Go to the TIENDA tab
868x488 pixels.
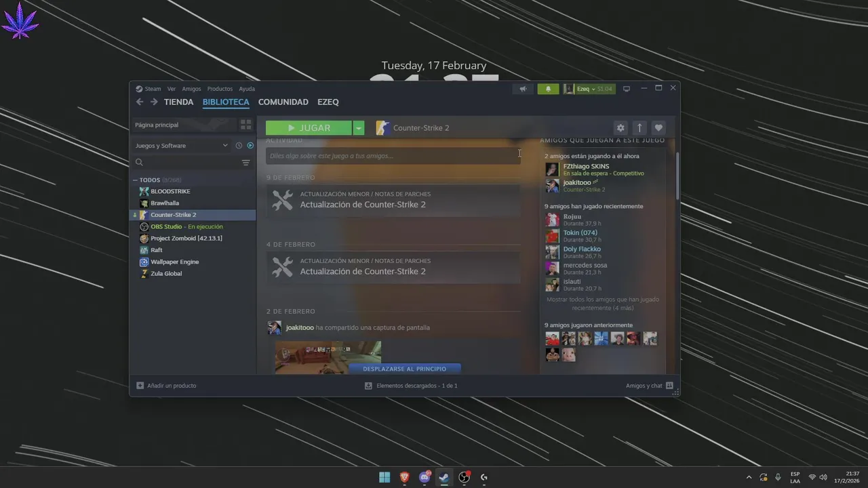point(178,102)
